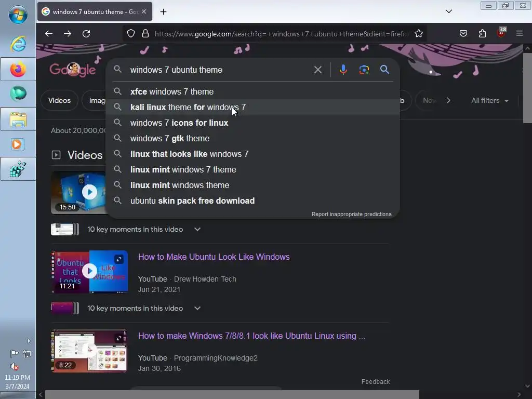Play the 15:50 video thumbnail
Viewport: 532px width, 399px height.
[x=79, y=193]
